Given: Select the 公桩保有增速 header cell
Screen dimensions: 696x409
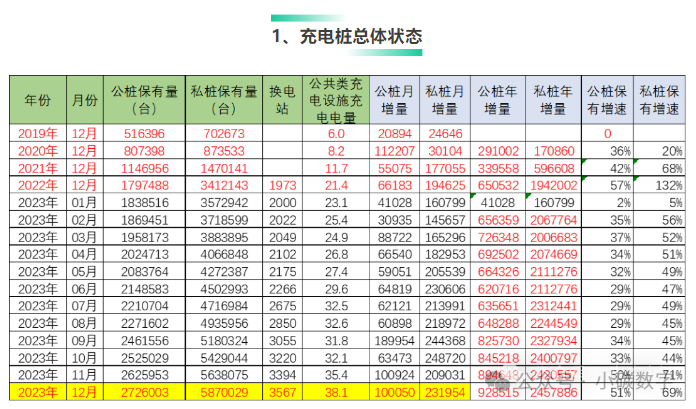Looking at the screenshot, I should click(607, 100).
